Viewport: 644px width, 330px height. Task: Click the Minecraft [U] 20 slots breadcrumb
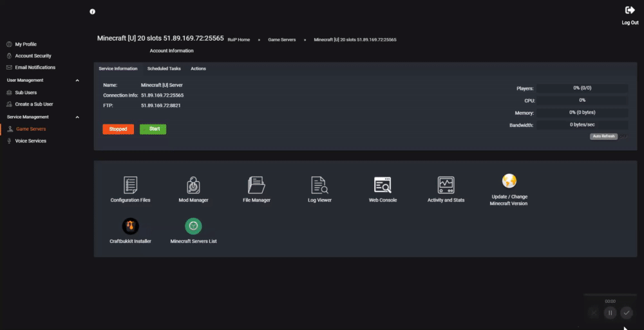click(355, 40)
